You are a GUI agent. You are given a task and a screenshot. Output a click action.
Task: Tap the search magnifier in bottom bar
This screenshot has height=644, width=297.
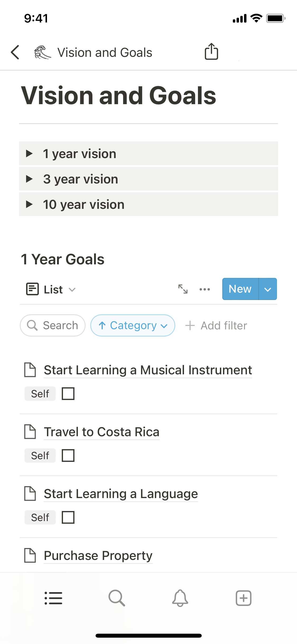point(117,598)
